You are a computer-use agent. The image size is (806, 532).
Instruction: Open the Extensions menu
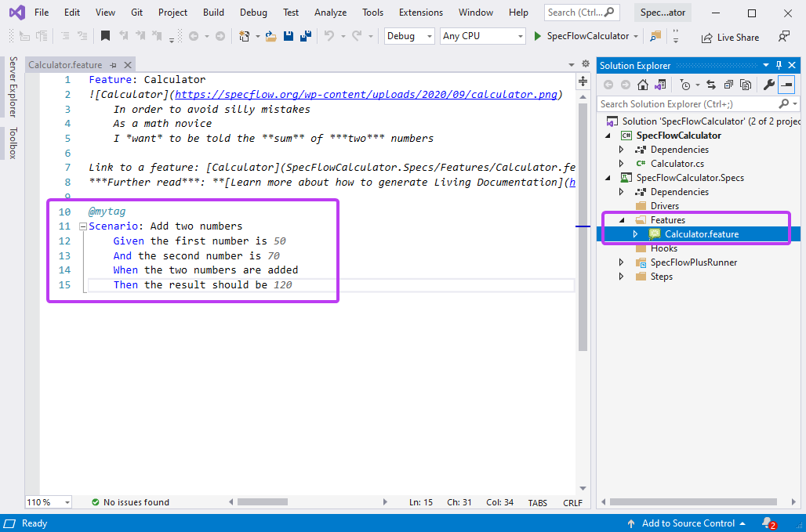421,13
